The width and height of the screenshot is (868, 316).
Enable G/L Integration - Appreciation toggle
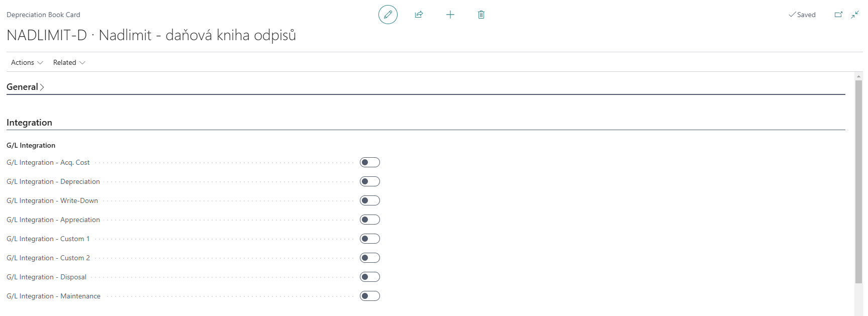click(370, 220)
